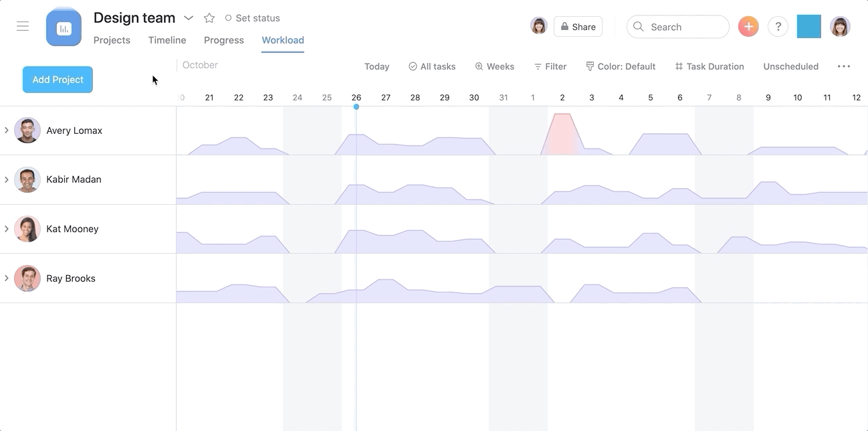The height and width of the screenshot is (431, 868).
Task: Switch to the Timeline tab
Action: pos(167,40)
